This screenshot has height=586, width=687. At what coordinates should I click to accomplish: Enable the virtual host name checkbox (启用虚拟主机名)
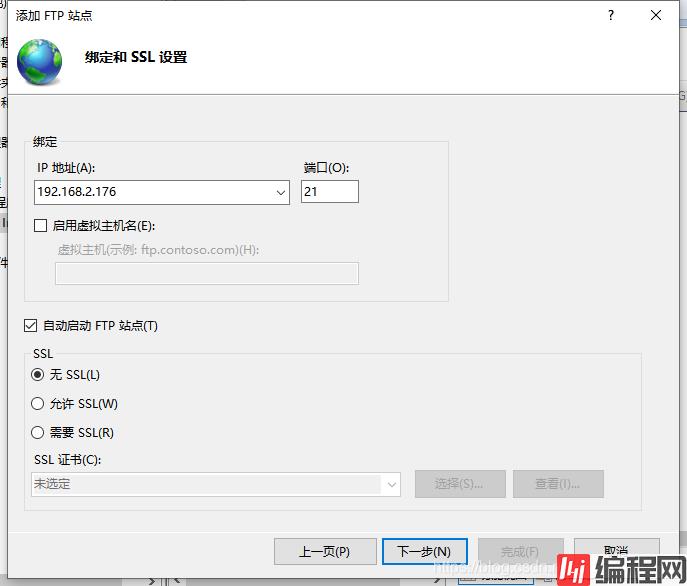click(41, 226)
